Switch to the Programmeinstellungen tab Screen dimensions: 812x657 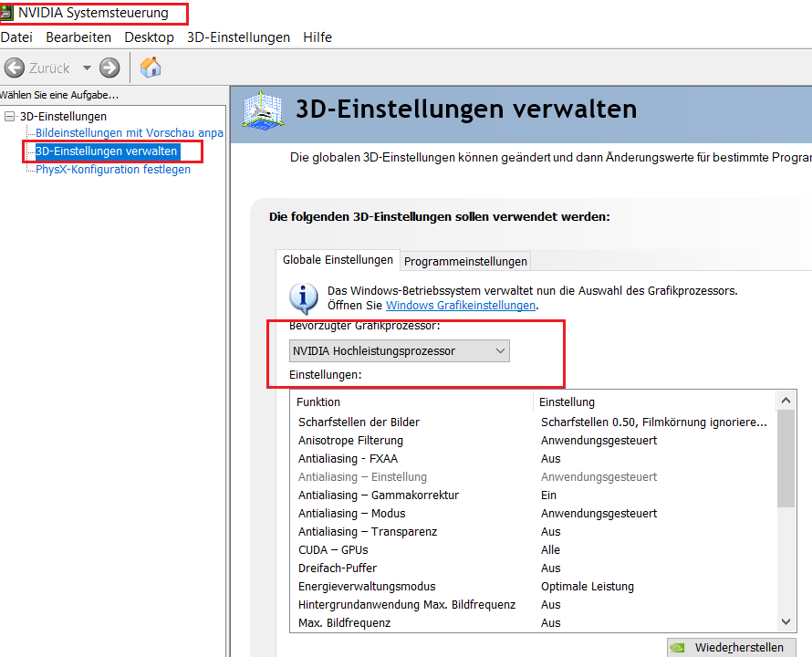[465, 261]
